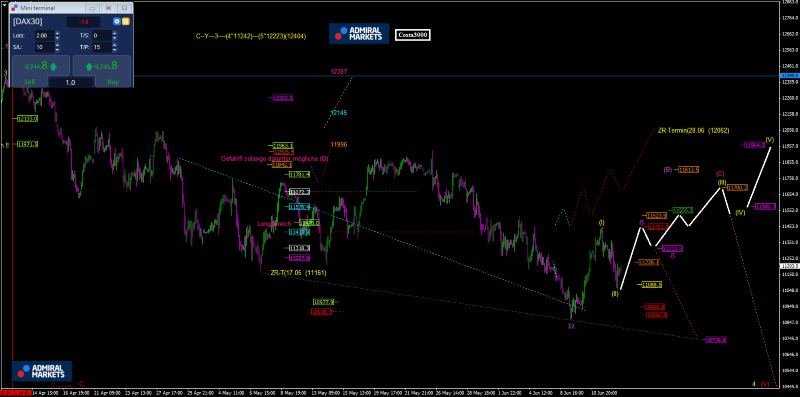The image size is (800, 397).
Task: Select the 'Gefahr!! solange darunter mögliche (B)' note
Action: 274,159
